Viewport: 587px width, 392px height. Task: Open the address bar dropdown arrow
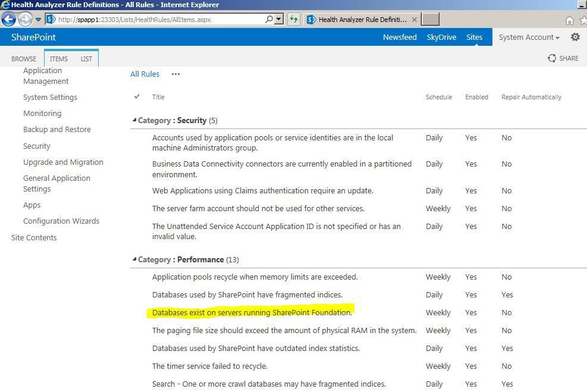(x=279, y=19)
